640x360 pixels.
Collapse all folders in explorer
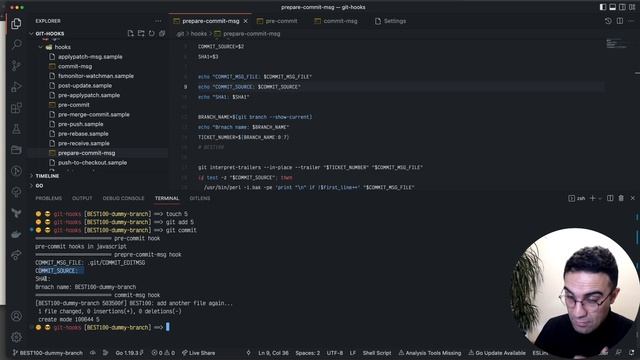tap(162, 33)
